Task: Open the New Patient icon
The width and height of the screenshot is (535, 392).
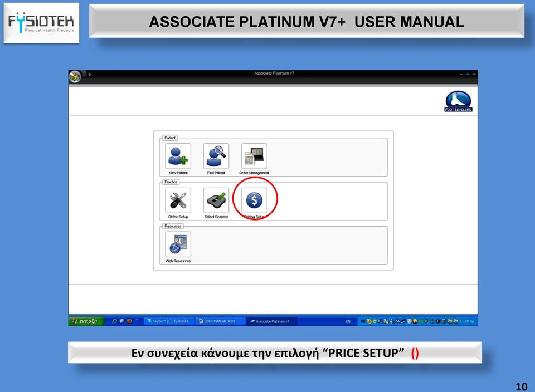Action: click(x=178, y=156)
